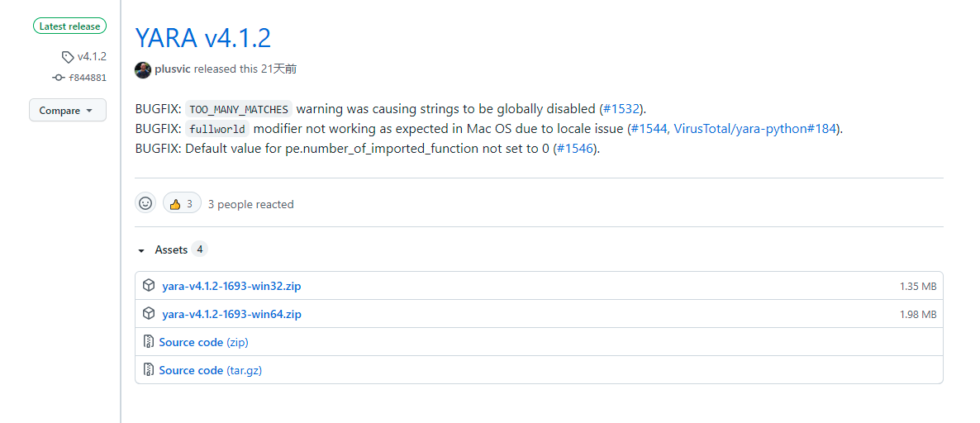Screen dimensions: 980x423
Task: Open issue #1532 link
Action: click(621, 109)
